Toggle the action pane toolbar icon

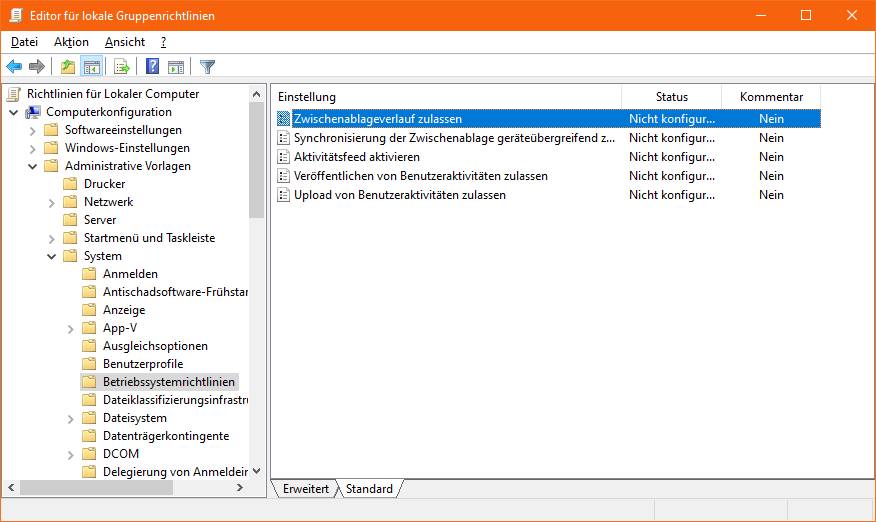(x=176, y=67)
